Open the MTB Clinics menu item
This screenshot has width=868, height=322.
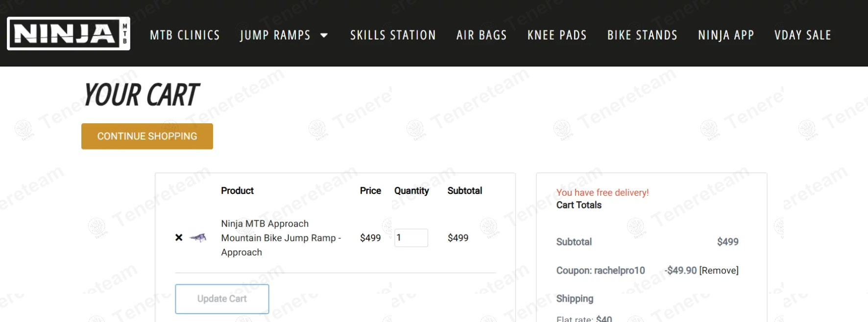click(185, 35)
